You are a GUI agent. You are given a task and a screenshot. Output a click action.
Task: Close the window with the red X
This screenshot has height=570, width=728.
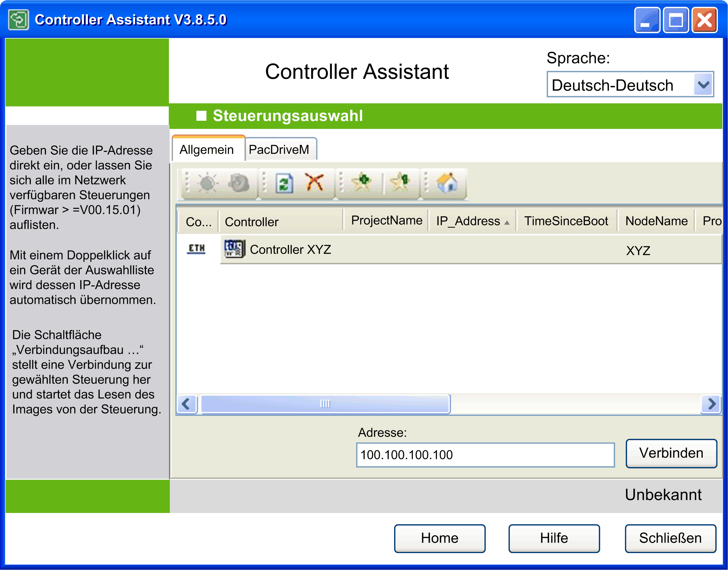pyautogui.click(x=704, y=20)
